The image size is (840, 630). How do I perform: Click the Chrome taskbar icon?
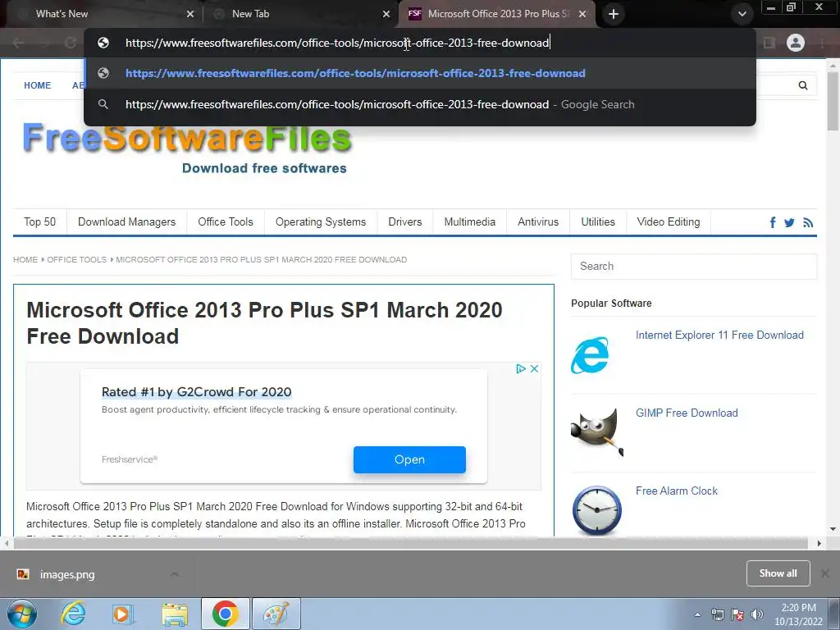pos(225,614)
